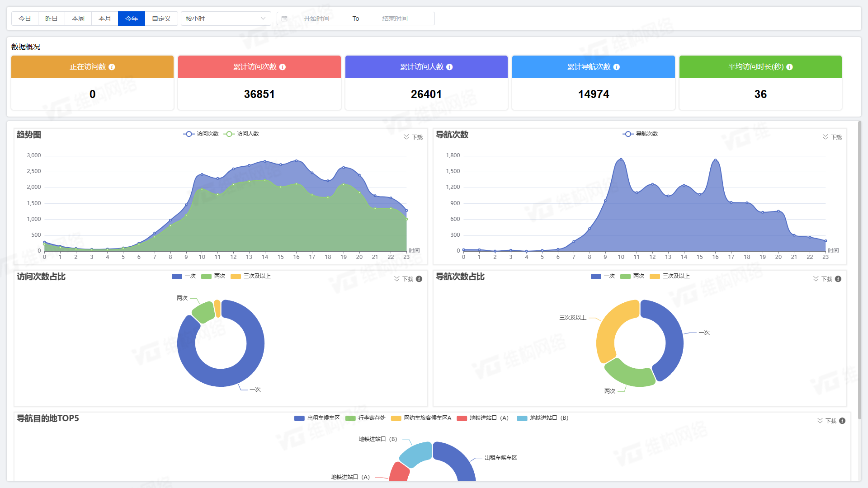Click green 两次 segment in 访问次数占比 donut
The image size is (868, 488).
[x=204, y=312]
